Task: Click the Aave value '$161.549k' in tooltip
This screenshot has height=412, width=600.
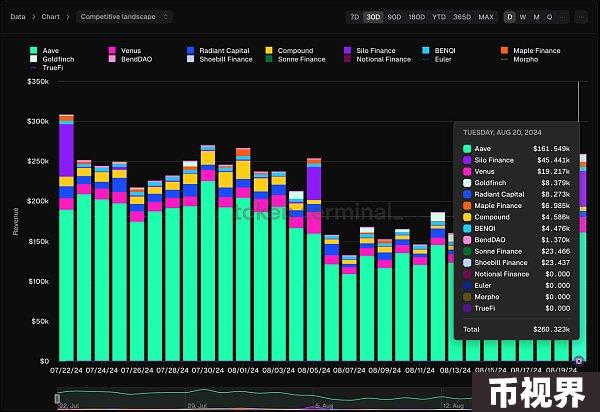Action: 551,148
